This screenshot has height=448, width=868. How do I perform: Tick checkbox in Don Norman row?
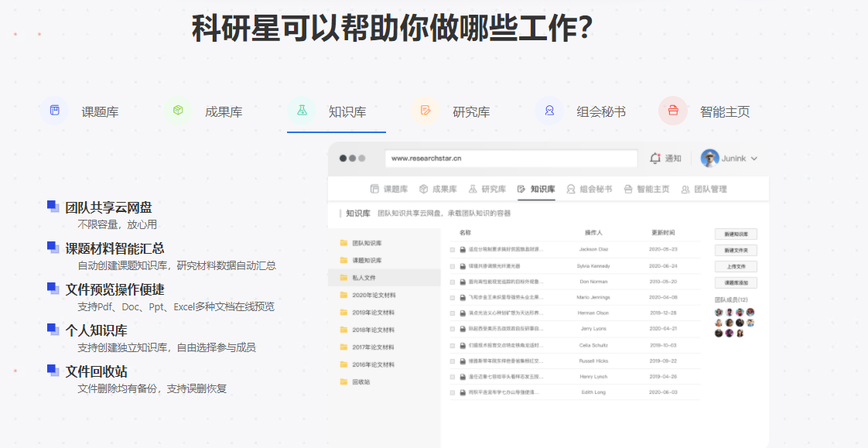(x=453, y=282)
